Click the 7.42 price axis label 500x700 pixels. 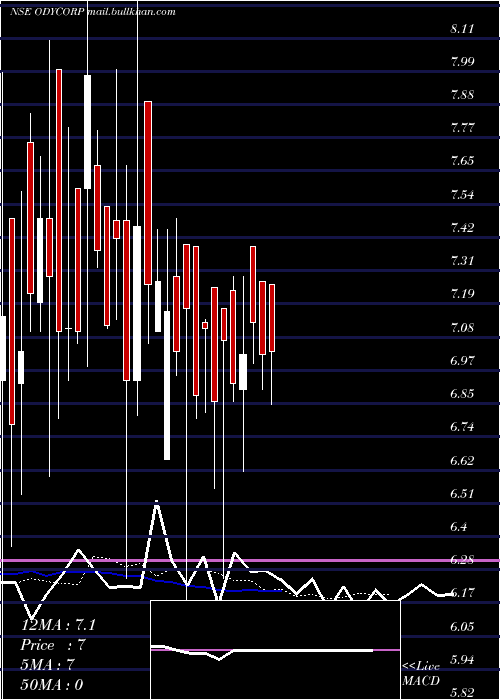point(462,228)
